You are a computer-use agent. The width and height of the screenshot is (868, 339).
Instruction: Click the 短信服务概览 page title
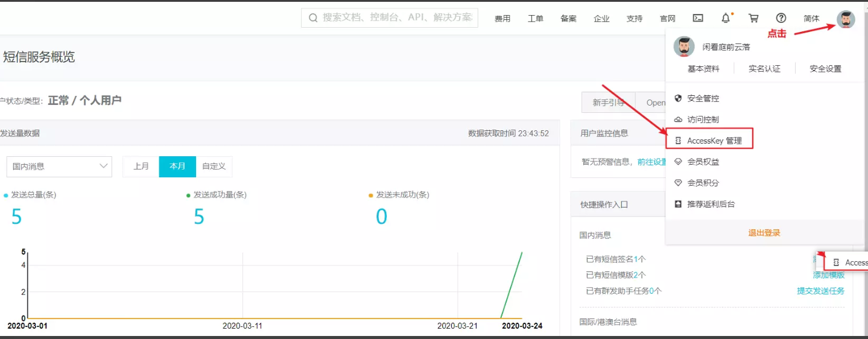(x=39, y=57)
